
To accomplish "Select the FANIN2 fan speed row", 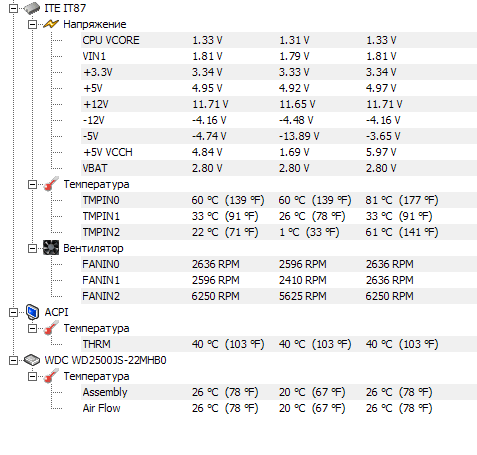I will point(279,296).
